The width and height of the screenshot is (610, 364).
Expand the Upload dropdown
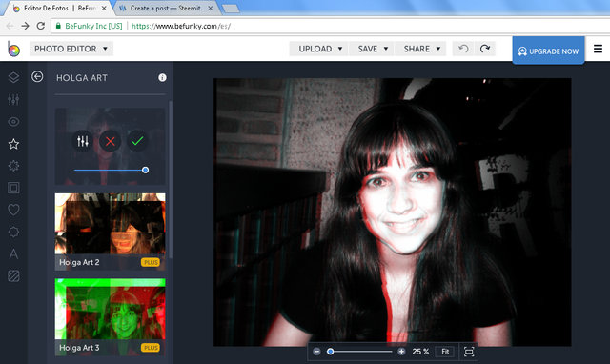pos(318,49)
